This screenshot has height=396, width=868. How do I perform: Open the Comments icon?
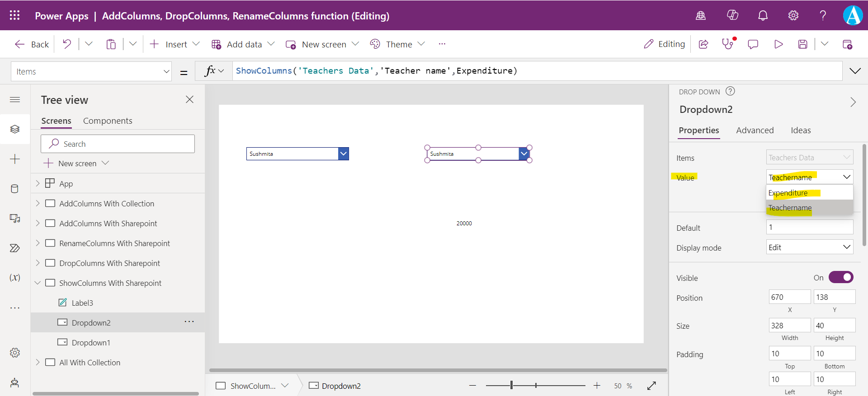(753, 44)
